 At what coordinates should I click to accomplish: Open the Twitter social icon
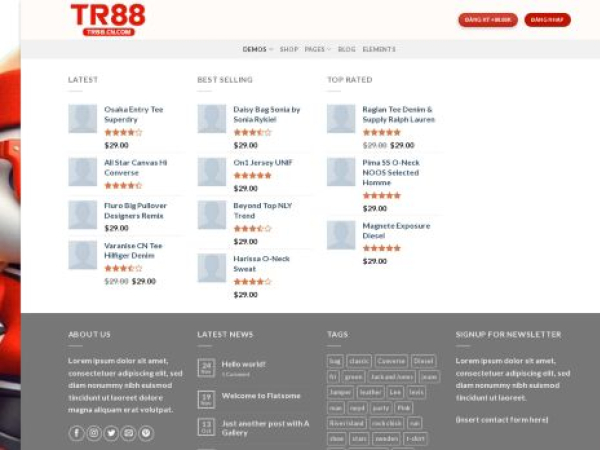click(x=111, y=433)
